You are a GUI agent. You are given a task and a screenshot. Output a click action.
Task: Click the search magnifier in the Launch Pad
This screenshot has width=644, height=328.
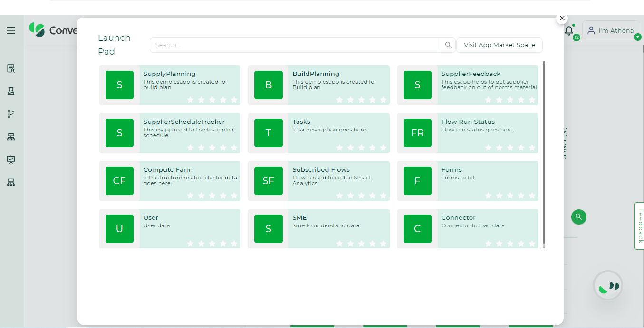[x=447, y=45]
